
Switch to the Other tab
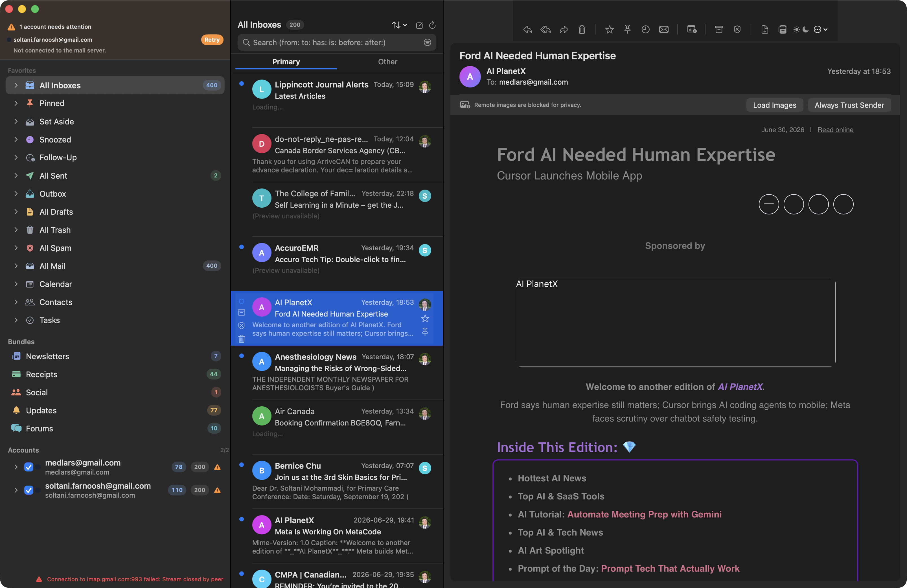click(387, 62)
